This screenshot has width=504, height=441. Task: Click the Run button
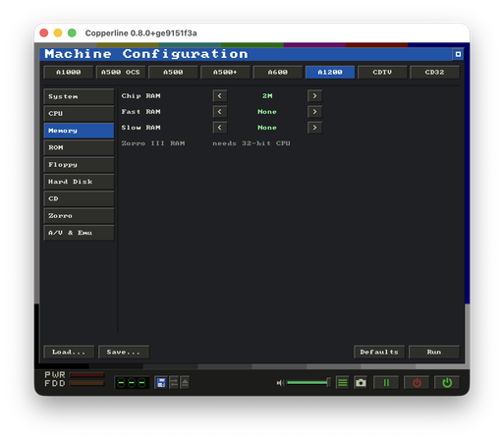[x=434, y=352]
